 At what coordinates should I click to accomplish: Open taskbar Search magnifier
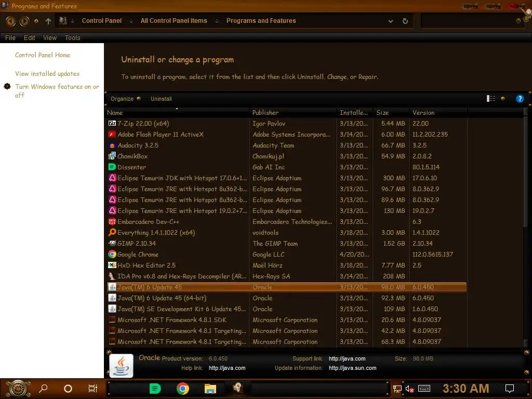coord(43,389)
